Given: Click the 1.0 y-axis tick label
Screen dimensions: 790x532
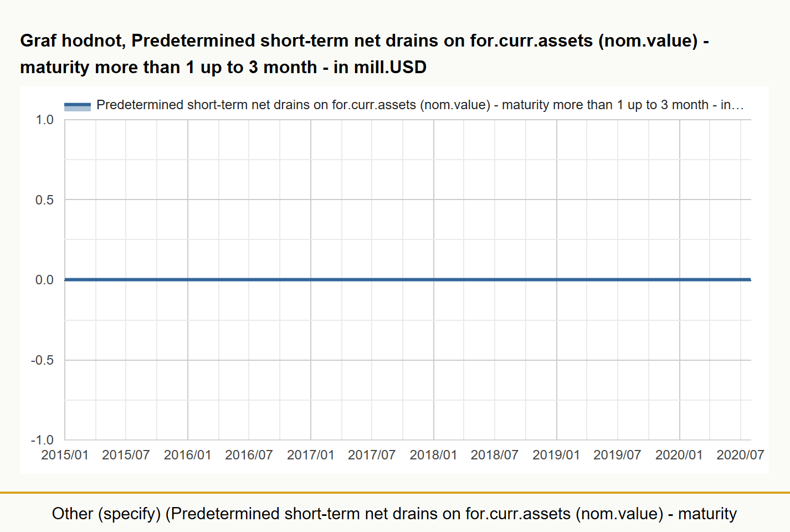Looking at the screenshot, I should click(x=45, y=120).
